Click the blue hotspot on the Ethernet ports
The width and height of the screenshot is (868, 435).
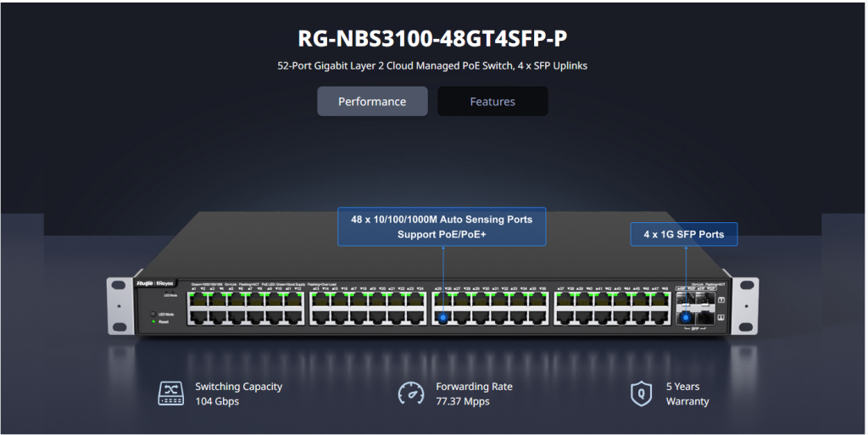click(442, 318)
